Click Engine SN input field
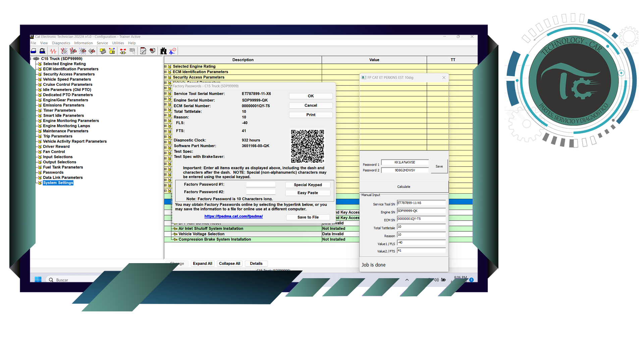This screenshot has height=362, width=644. (x=421, y=211)
